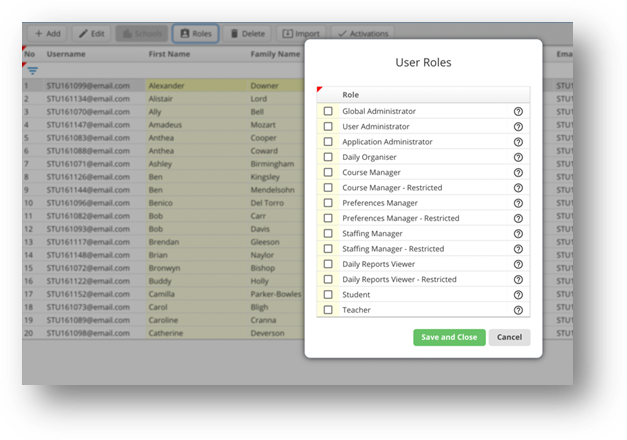Show help for Preferences Manager role
The height and width of the screenshot is (440, 627).
click(518, 203)
